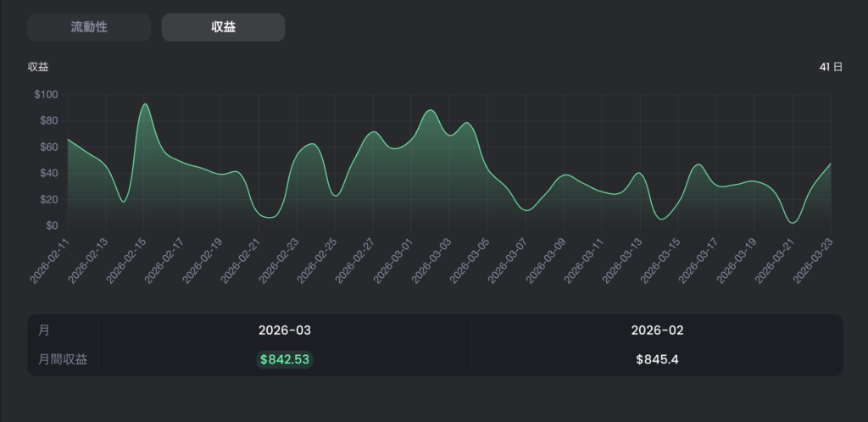Viewport: 868px width, 422px height.
Task: Click the 2026-02-11 x-axis date label
Action: (48, 259)
